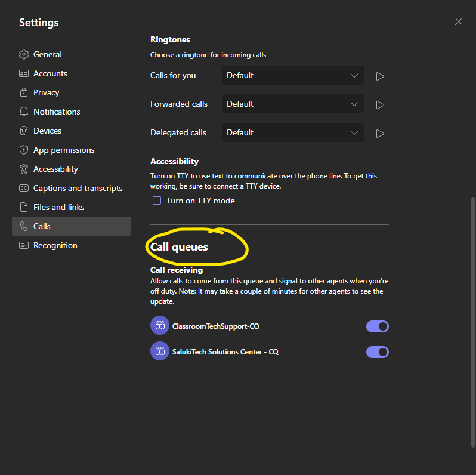Click the Privacy lock icon
476x475 pixels.
(24, 92)
